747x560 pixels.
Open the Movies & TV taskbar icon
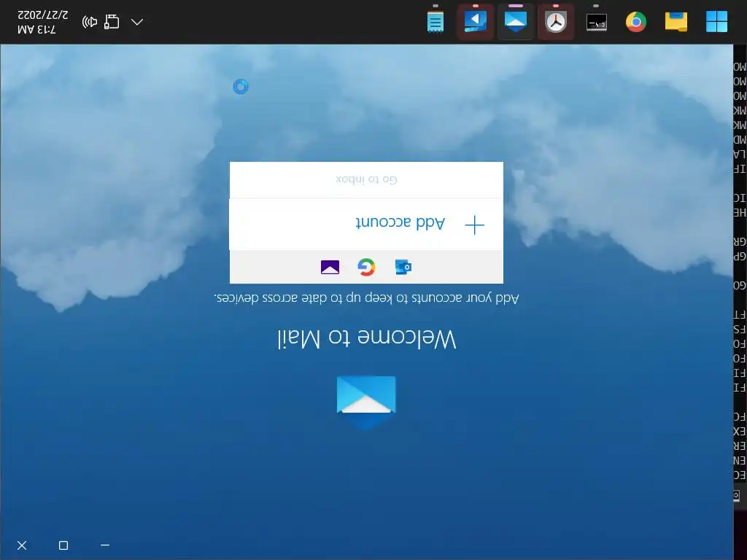pos(475,22)
